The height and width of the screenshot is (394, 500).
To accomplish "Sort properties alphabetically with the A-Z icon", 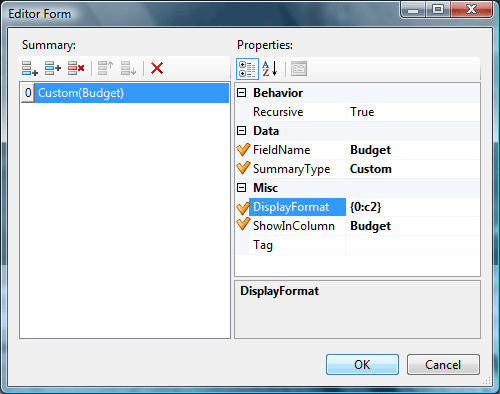I will pos(270,69).
